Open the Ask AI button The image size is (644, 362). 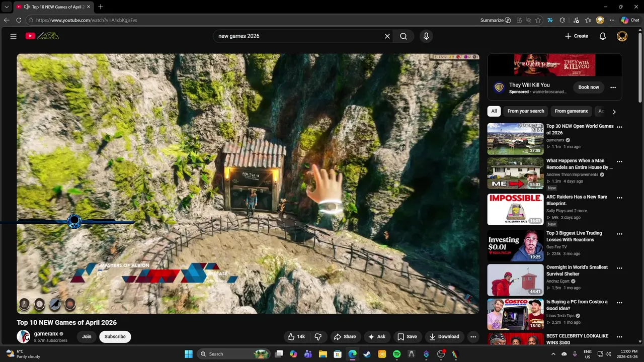377,337
